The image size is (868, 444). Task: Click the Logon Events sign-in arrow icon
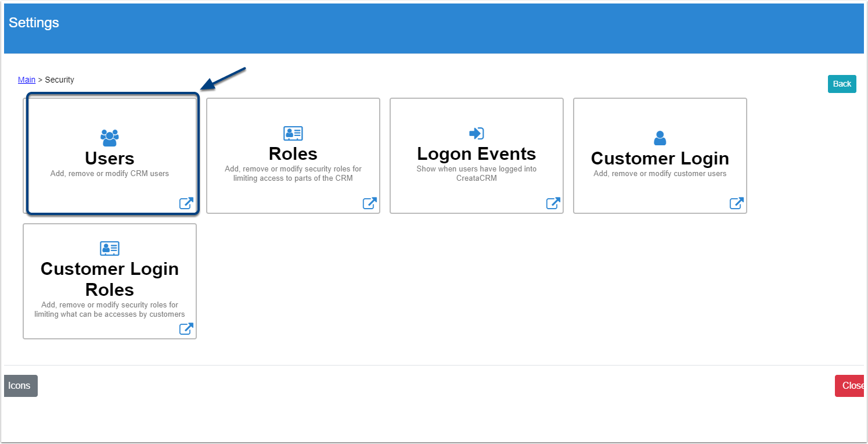(477, 134)
